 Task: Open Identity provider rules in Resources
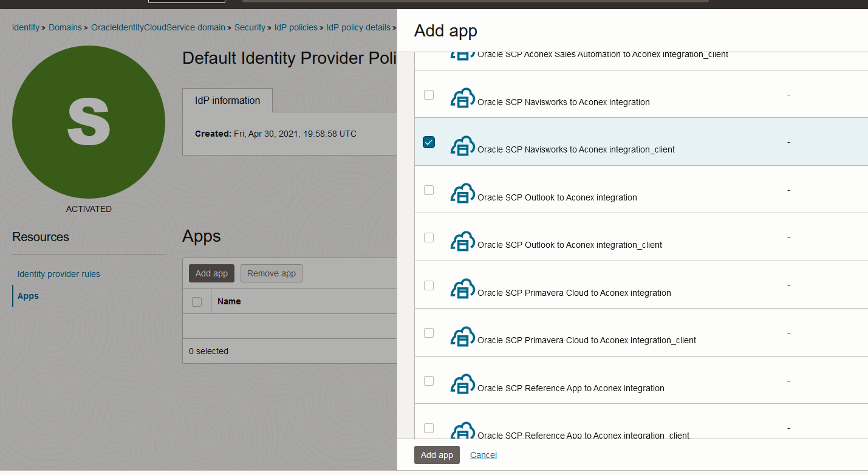click(x=59, y=274)
